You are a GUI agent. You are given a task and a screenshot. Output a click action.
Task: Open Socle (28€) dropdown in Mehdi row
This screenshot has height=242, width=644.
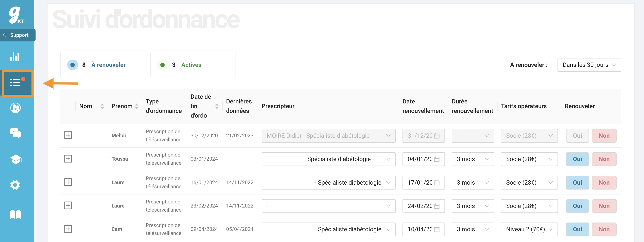click(x=529, y=136)
